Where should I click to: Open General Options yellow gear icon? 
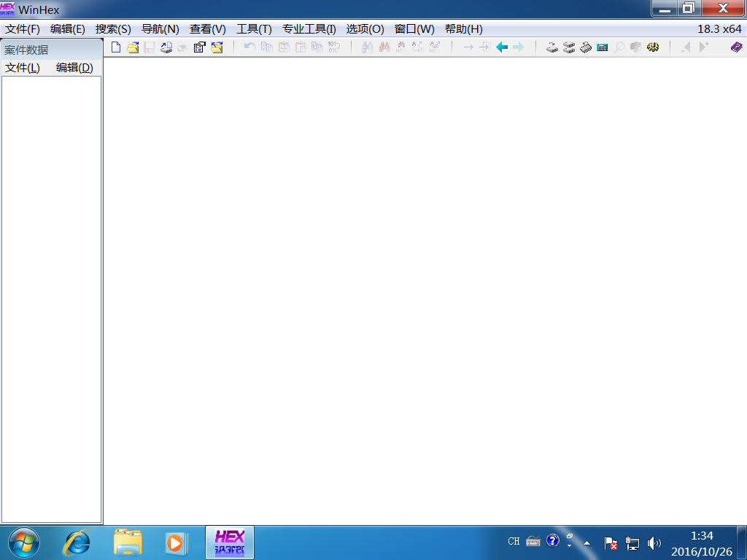(653, 47)
